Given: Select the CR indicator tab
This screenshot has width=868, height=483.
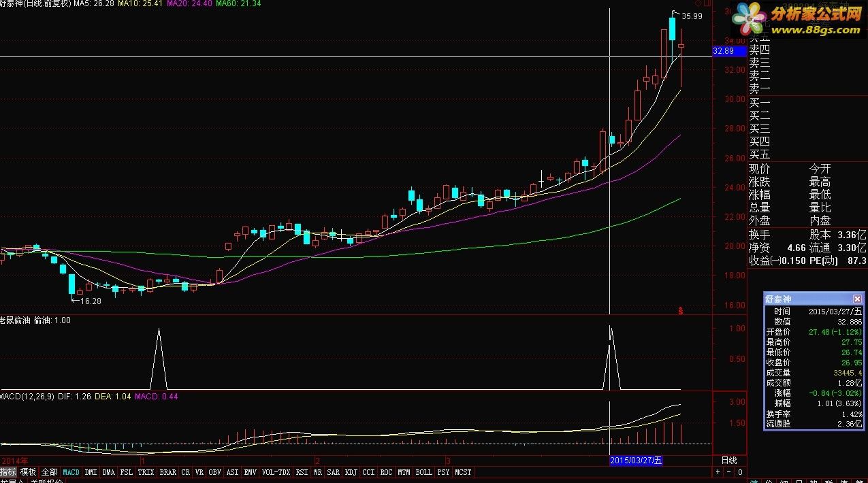Looking at the screenshot, I should (x=186, y=471).
